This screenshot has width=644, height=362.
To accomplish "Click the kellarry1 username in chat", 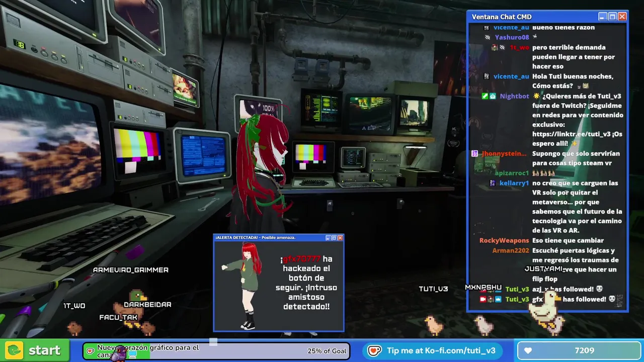I will [x=514, y=183].
